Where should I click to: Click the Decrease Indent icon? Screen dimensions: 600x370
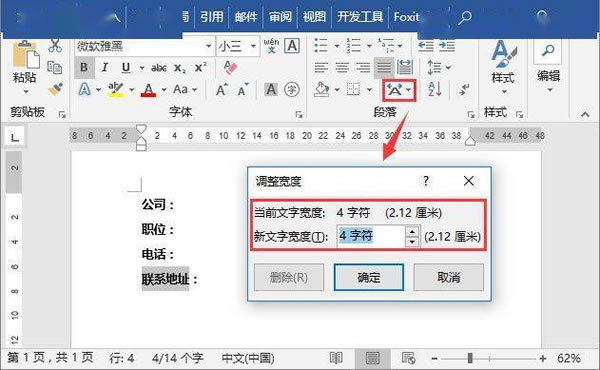click(x=426, y=46)
